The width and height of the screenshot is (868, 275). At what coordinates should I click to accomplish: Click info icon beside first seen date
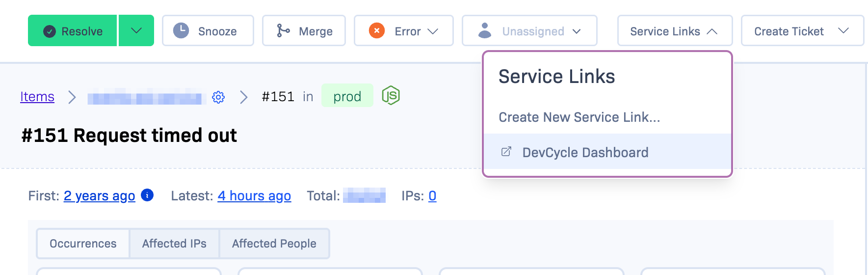coord(147,195)
